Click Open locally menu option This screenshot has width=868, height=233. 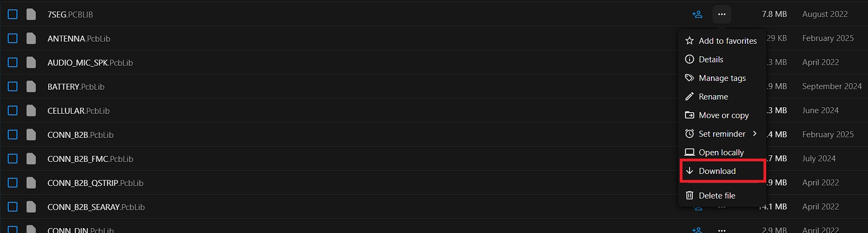point(721,153)
